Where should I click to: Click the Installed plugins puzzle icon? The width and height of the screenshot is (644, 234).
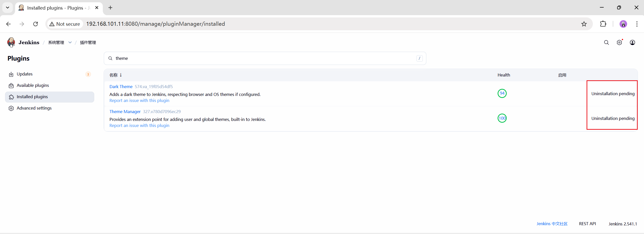click(x=11, y=97)
